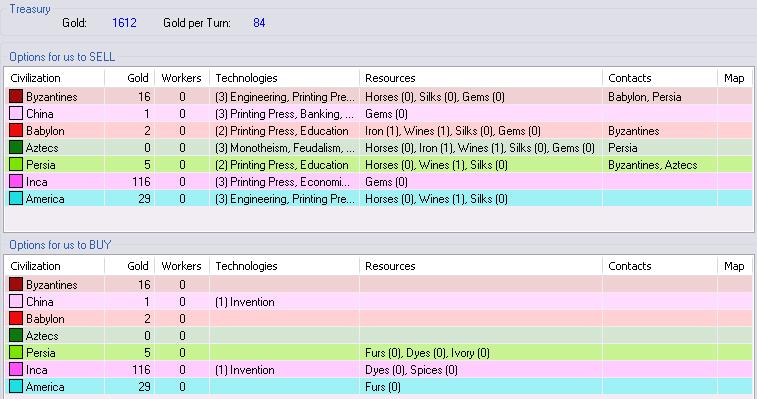
Task: Click Persia color swatch in BUY list
Action: point(16,352)
